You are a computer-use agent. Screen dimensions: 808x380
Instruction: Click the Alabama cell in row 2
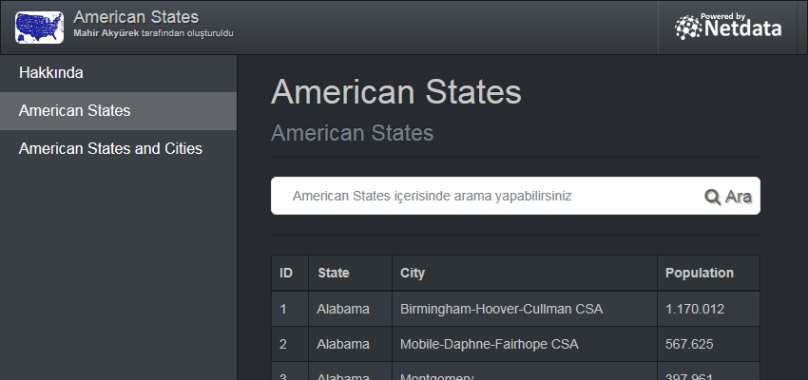[x=350, y=344]
